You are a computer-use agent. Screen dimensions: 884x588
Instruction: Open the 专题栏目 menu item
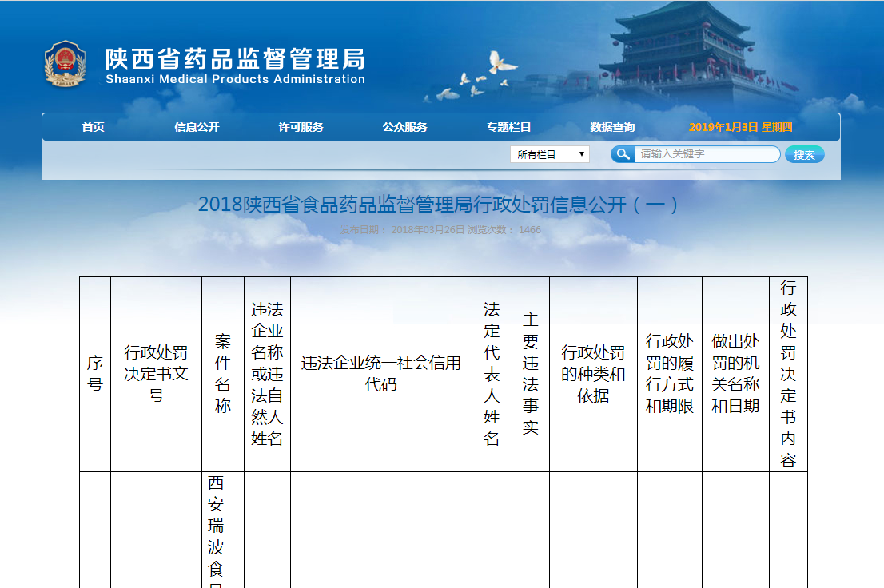point(508,127)
